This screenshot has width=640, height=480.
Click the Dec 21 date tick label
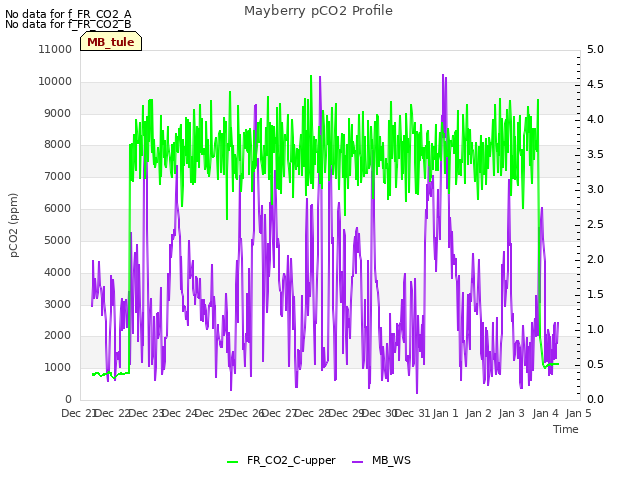(79, 413)
